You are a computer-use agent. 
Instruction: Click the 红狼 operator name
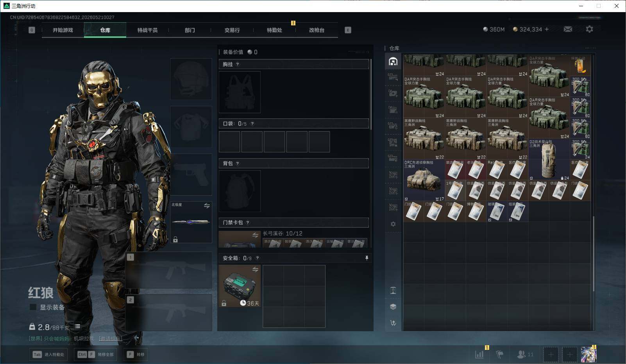tap(41, 293)
